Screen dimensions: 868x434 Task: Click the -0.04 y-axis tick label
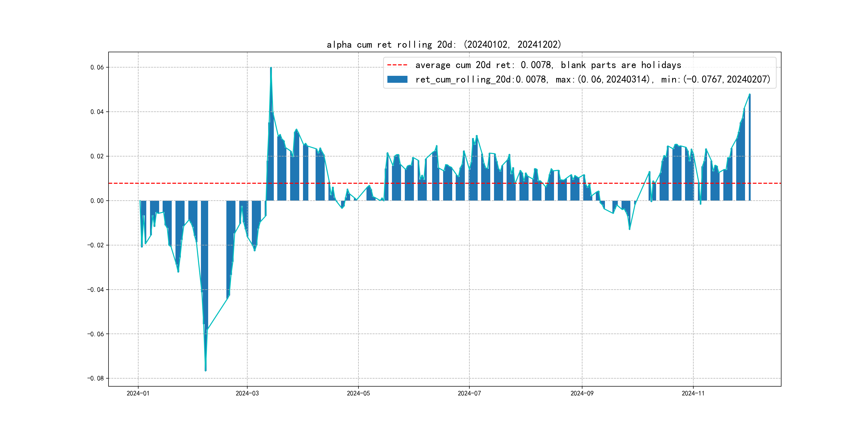[x=95, y=289]
